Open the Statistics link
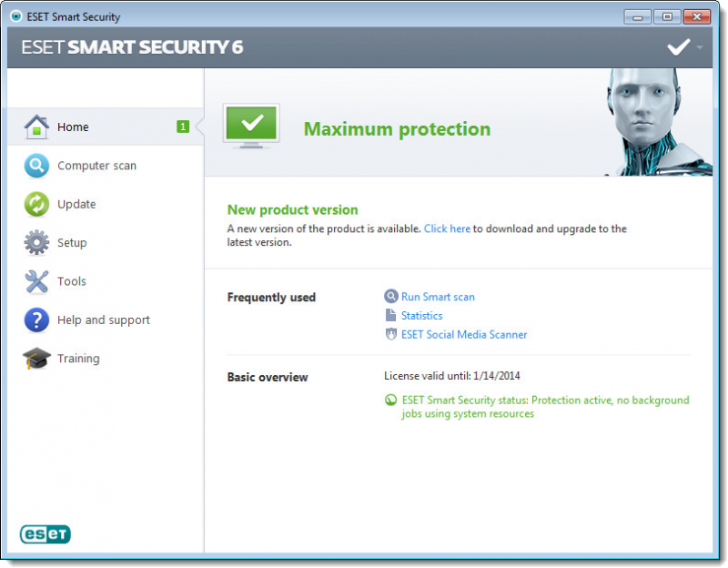The width and height of the screenshot is (728, 568). pos(421,316)
